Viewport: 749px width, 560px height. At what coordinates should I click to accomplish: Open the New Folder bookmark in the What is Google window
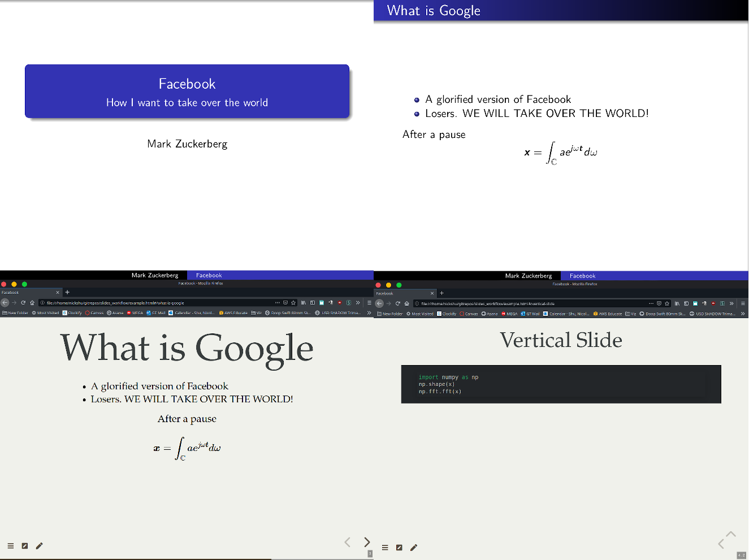(15, 312)
